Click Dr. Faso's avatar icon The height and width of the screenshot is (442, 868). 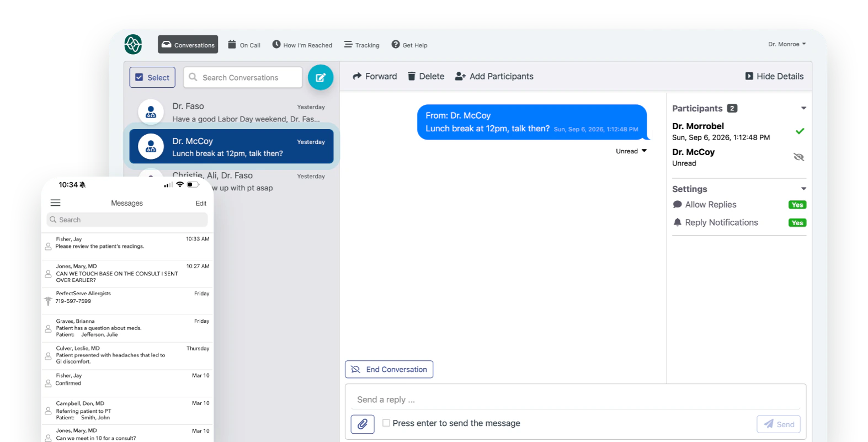151,112
